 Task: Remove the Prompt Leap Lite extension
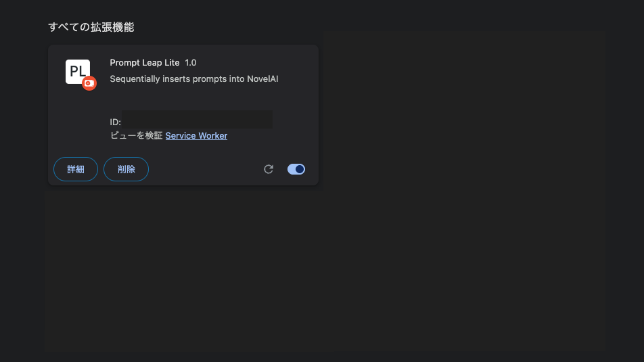(x=126, y=169)
